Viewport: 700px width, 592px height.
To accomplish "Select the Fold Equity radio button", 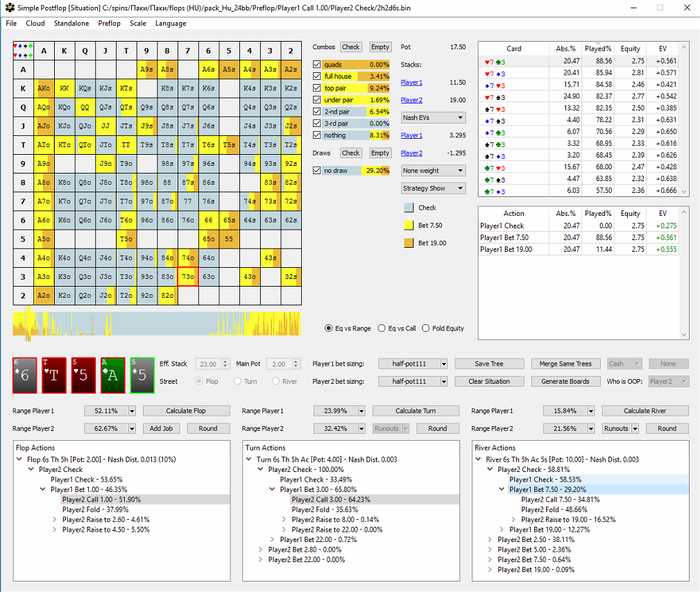I will click(x=426, y=328).
